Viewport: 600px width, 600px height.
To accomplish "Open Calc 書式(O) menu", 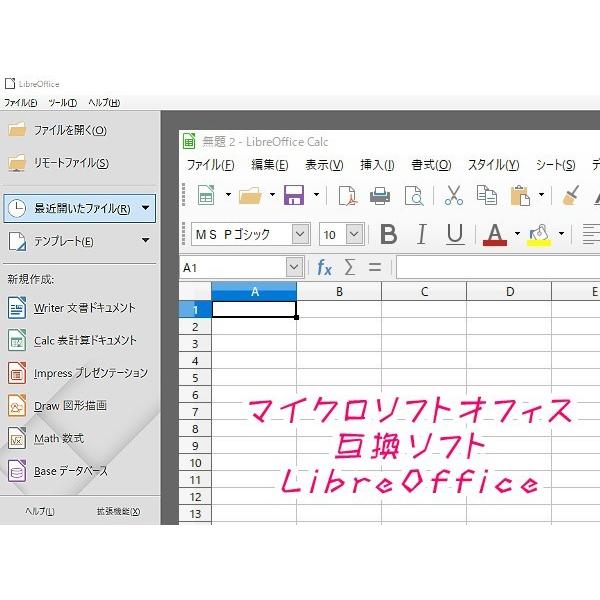I will click(x=431, y=165).
